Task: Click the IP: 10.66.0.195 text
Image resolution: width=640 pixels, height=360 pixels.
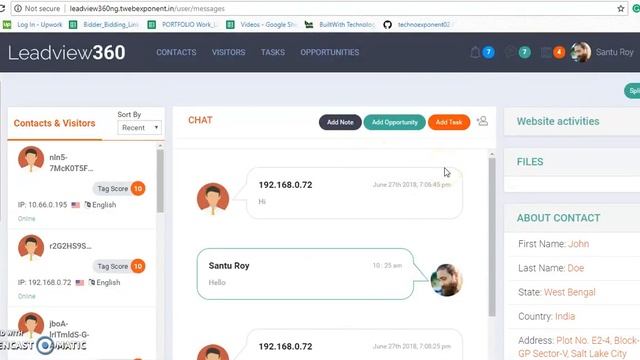Action: coord(42,205)
